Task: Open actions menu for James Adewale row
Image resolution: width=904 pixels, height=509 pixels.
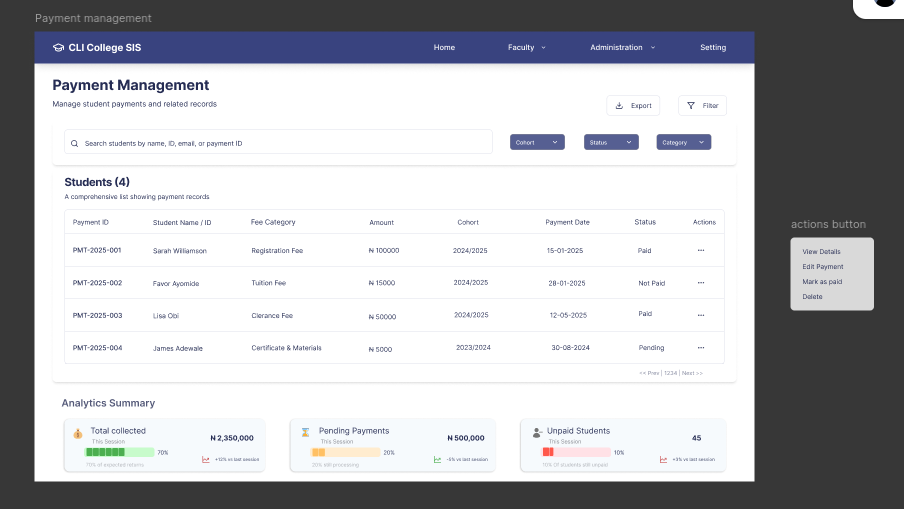Action: [701, 348]
